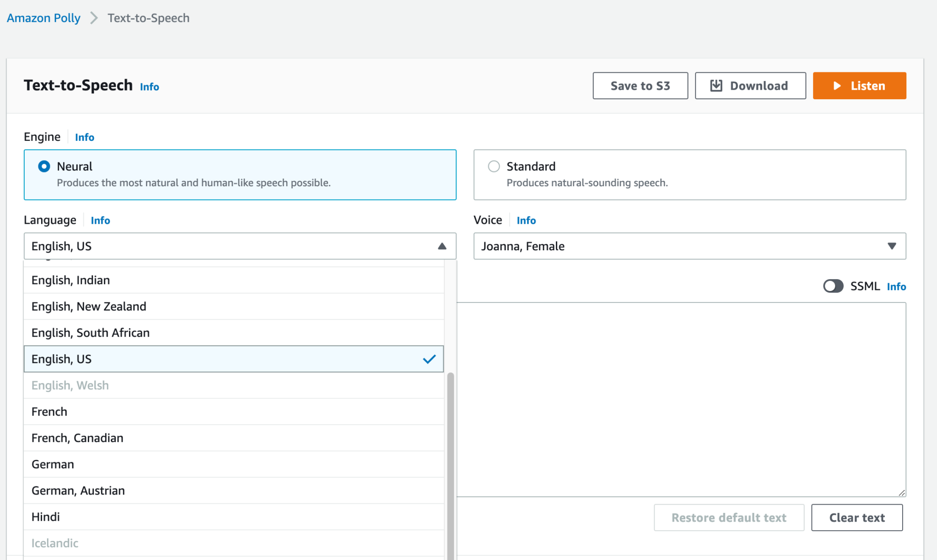Screen dimensions: 937x560
Task: Click the Save to S3 button
Action: [x=640, y=86]
